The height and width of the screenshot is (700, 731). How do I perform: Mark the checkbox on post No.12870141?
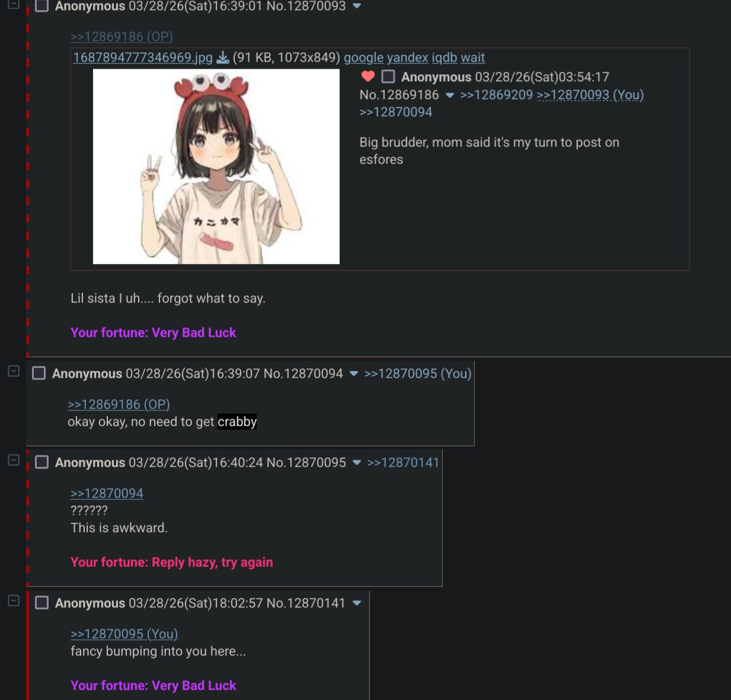click(x=42, y=603)
